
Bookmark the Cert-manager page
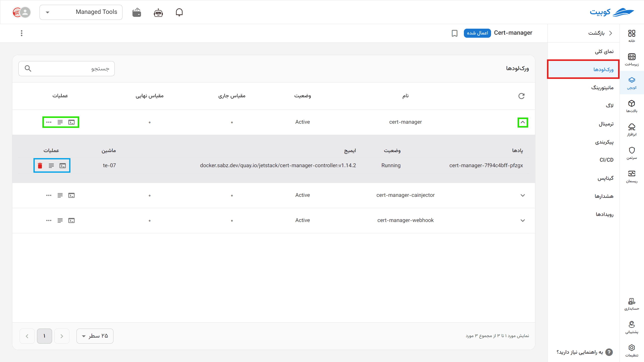tap(454, 33)
